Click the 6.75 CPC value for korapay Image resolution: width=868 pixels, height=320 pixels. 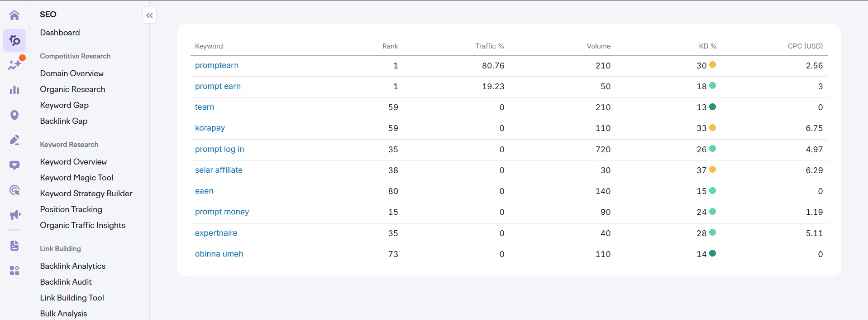814,128
